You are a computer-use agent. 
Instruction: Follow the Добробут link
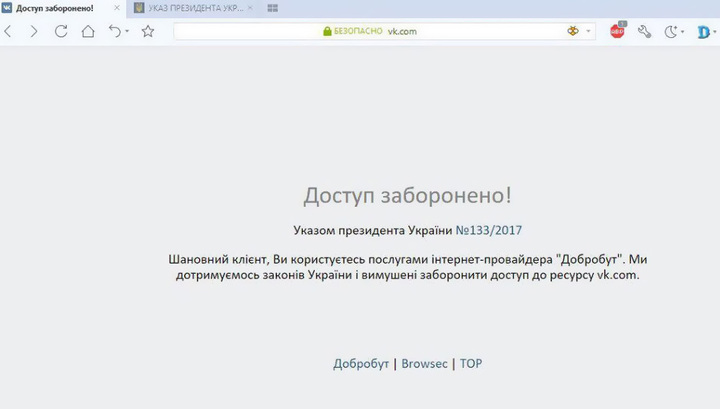tap(361, 364)
